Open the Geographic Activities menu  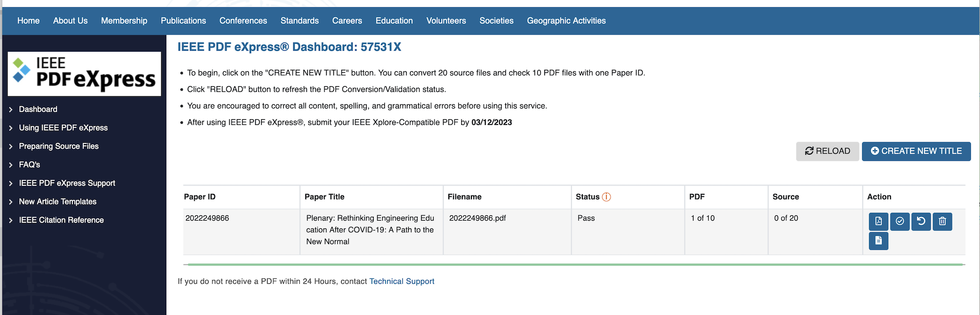[x=566, y=21]
